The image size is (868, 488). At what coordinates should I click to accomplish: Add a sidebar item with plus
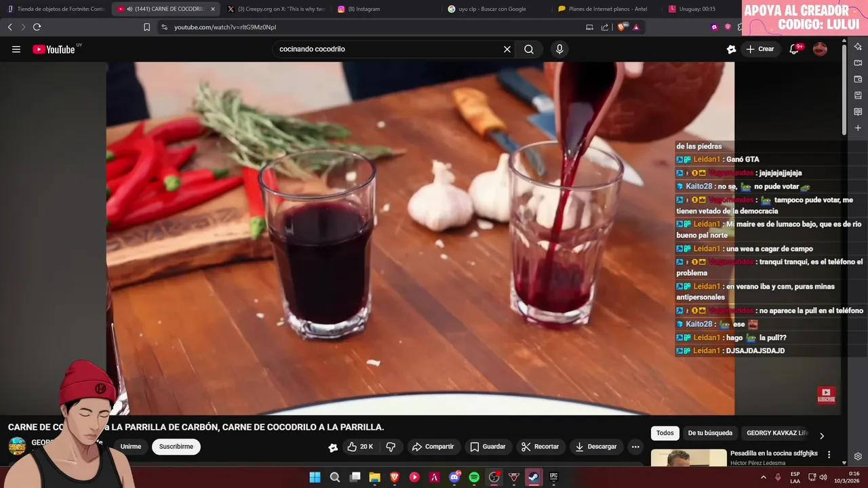(858, 128)
